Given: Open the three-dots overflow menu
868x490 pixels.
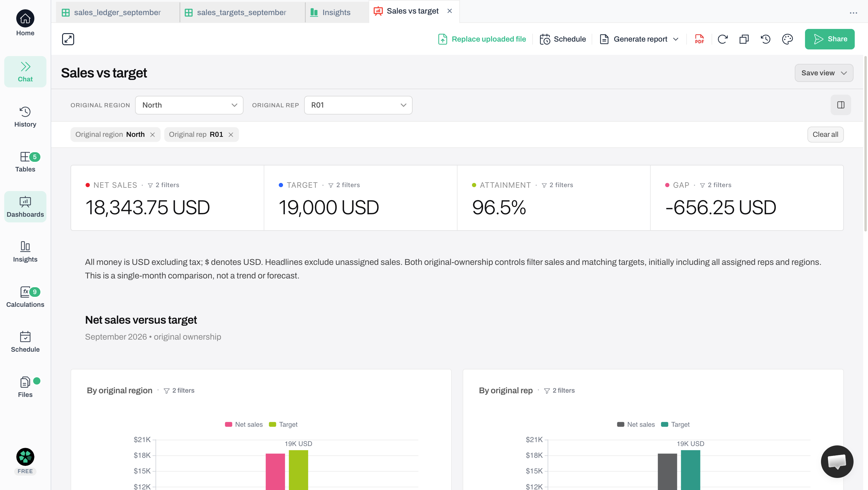Looking at the screenshot, I should click(x=853, y=13).
